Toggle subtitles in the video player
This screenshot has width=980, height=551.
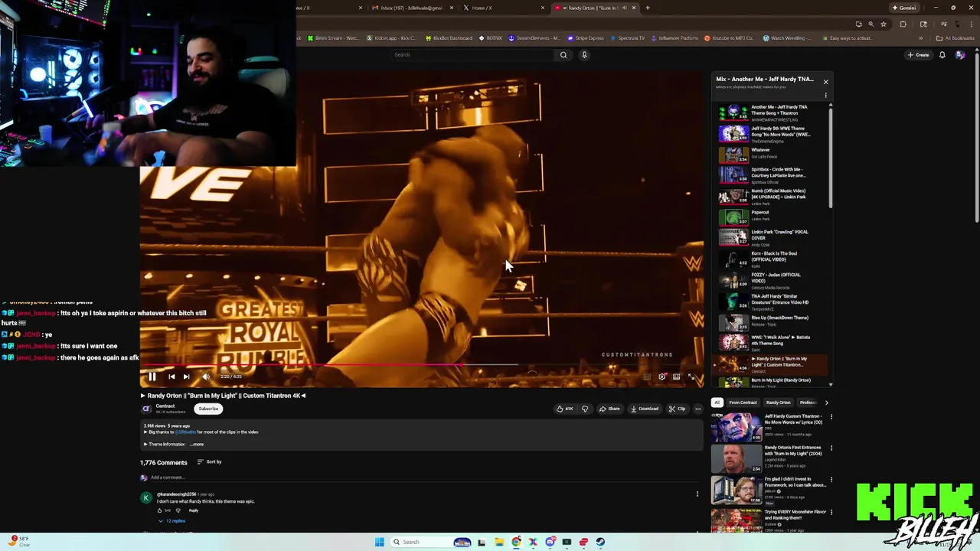click(647, 377)
